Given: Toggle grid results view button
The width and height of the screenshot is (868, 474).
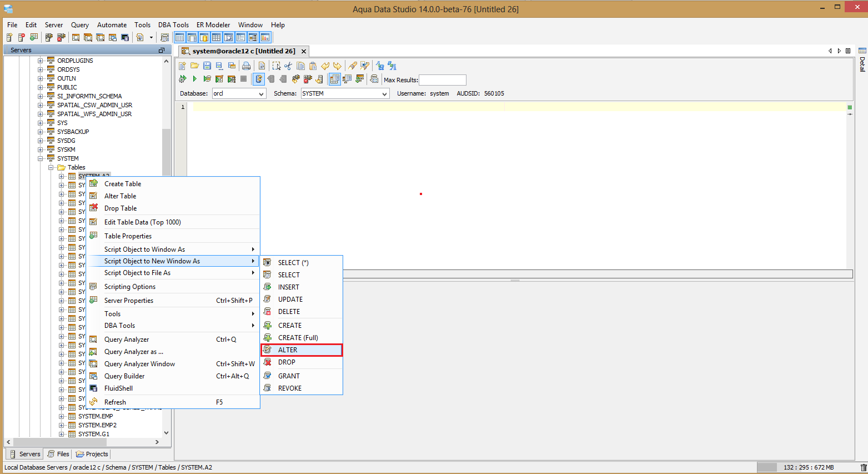Looking at the screenshot, I should (334, 79).
